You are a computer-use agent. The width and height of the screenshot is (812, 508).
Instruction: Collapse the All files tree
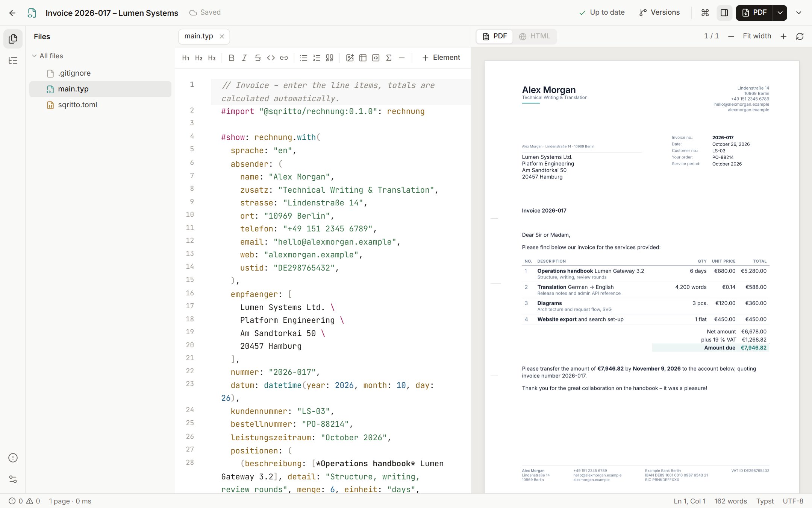(47, 56)
